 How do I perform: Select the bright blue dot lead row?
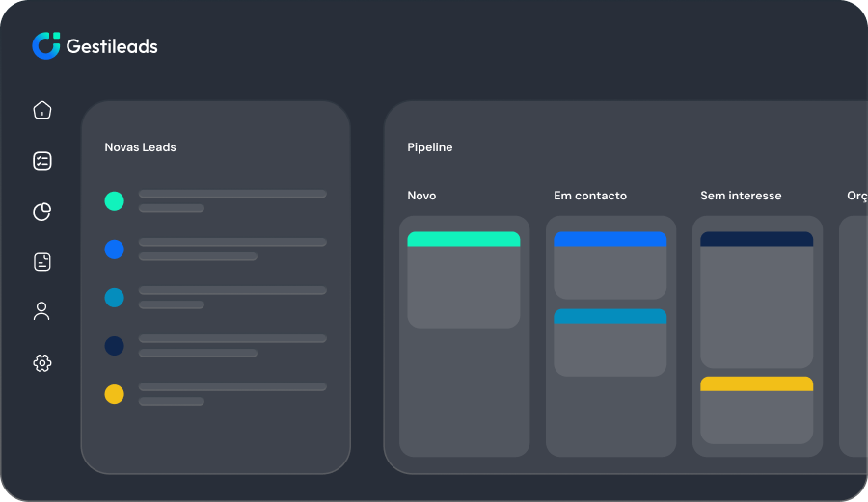(x=216, y=250)
